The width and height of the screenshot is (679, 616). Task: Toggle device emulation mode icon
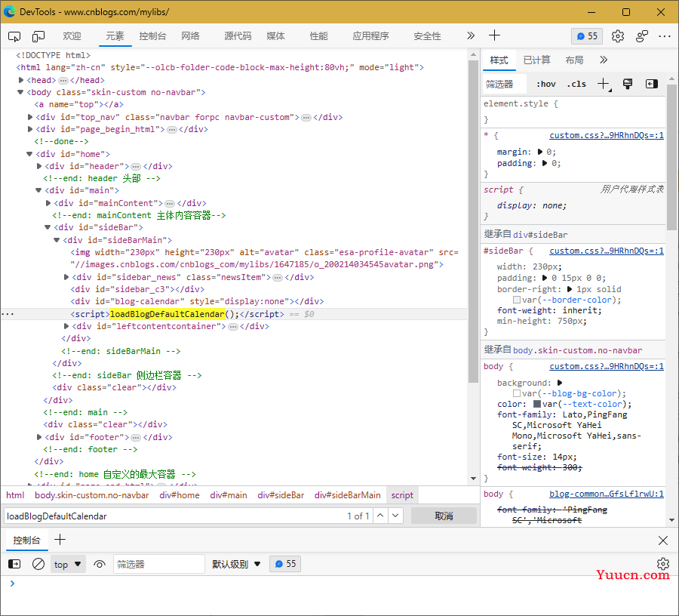(x=38, y=36)
